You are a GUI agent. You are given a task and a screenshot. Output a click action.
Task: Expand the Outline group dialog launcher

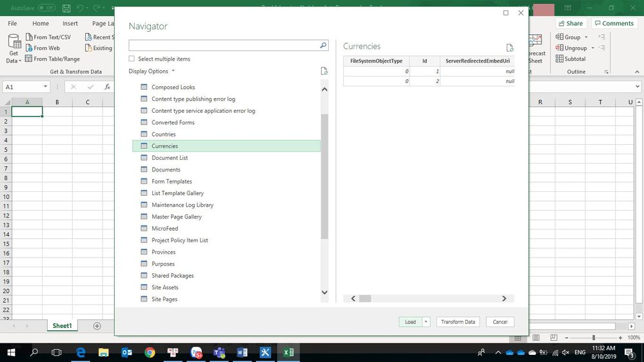(x=606, y=72)
